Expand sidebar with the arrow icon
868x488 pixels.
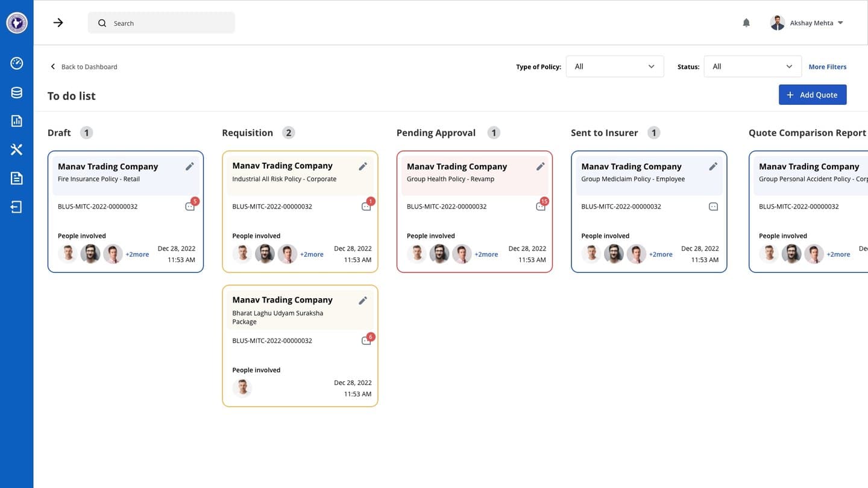[x=58, y=23]
